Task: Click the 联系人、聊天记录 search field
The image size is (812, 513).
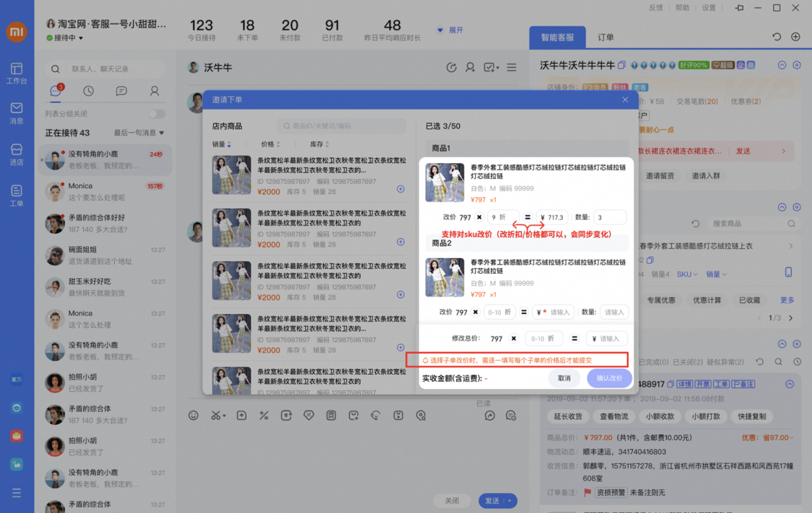Action: 105,69
